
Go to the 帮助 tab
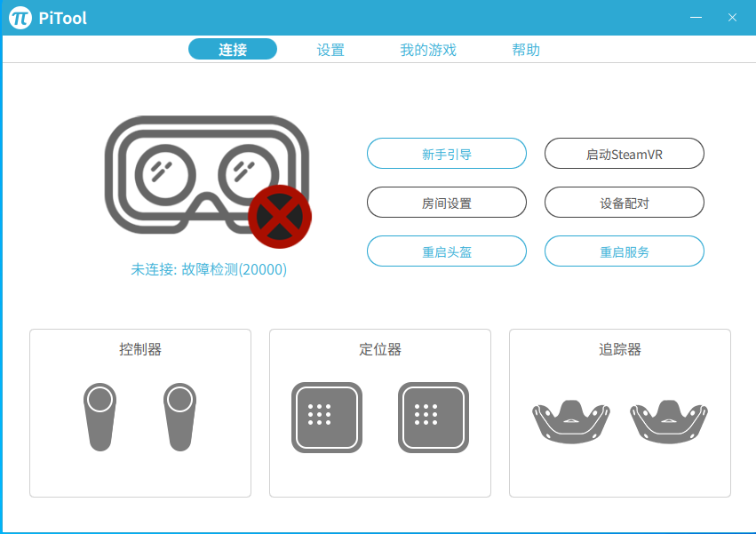(526, 50)
